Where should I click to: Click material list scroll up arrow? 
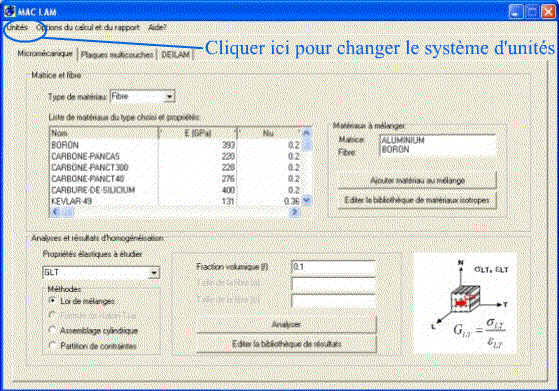(307, 133)
